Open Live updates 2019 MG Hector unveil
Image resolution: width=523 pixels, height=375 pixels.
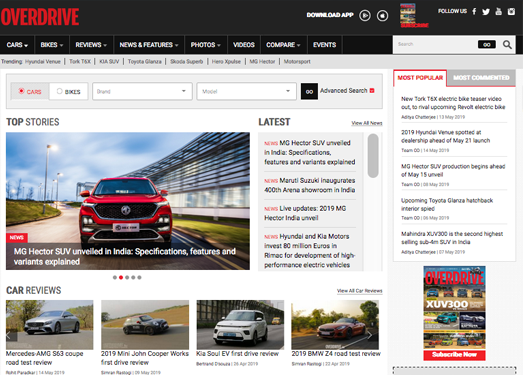tap(305, 213)
